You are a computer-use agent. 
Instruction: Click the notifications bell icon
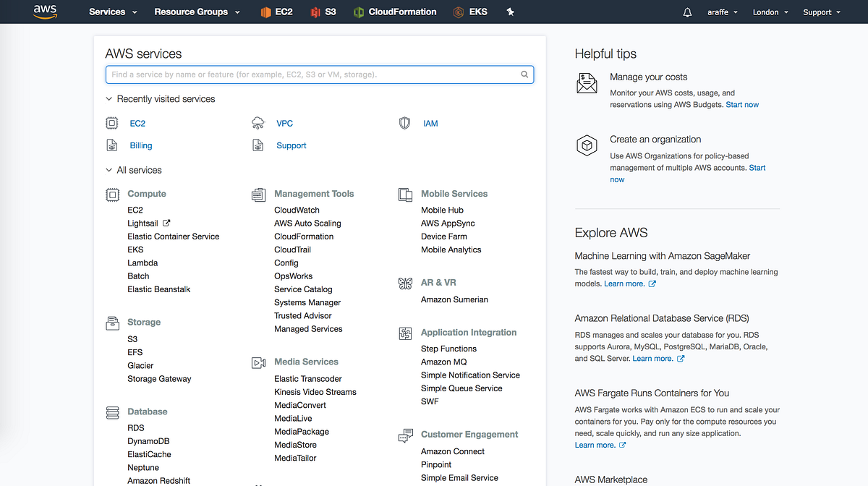click(x=687, y=12)
